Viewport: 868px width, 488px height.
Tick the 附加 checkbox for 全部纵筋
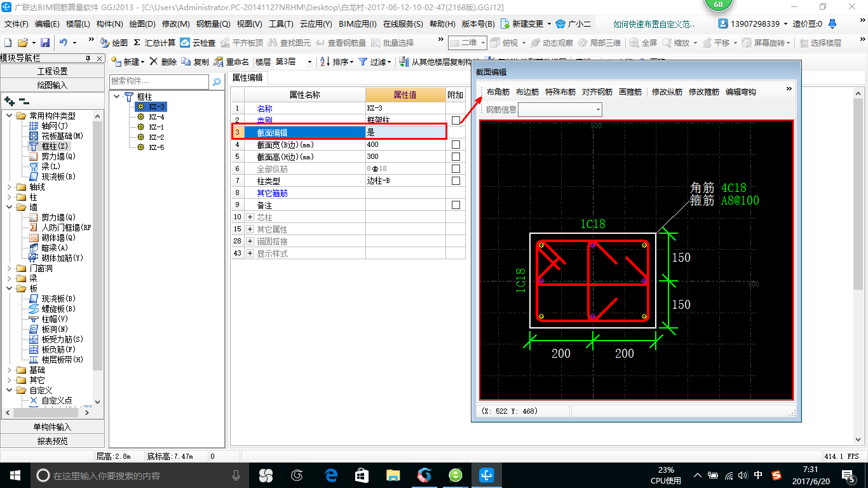pos(456,169)
